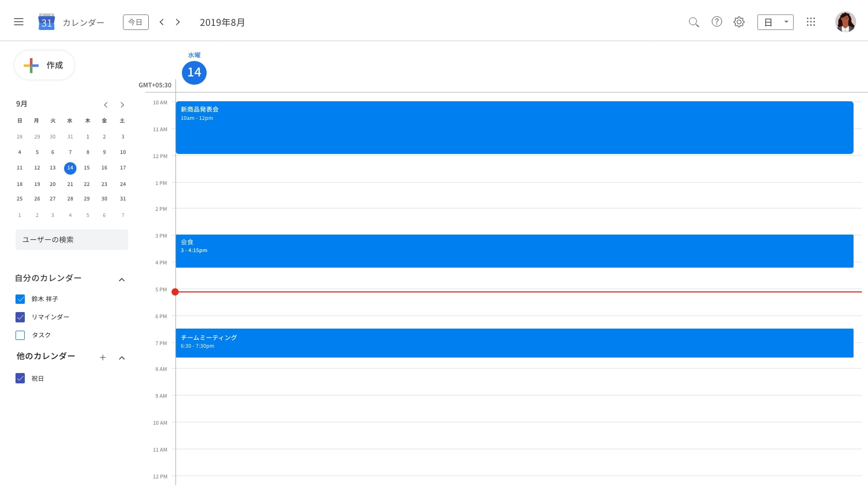The image size is (868, 496).
Task: Click the 自分のカレンダー heading text
Action: click(48, 278)
